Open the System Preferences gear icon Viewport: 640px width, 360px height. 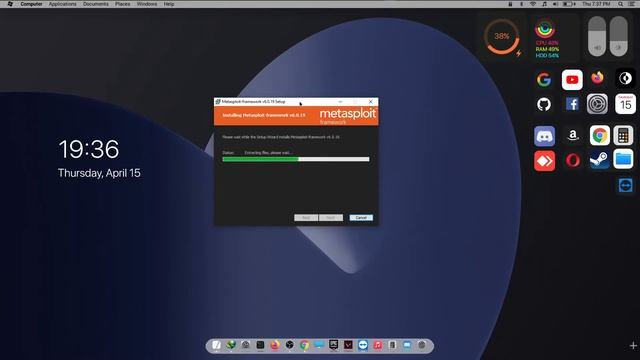(597, 104)
